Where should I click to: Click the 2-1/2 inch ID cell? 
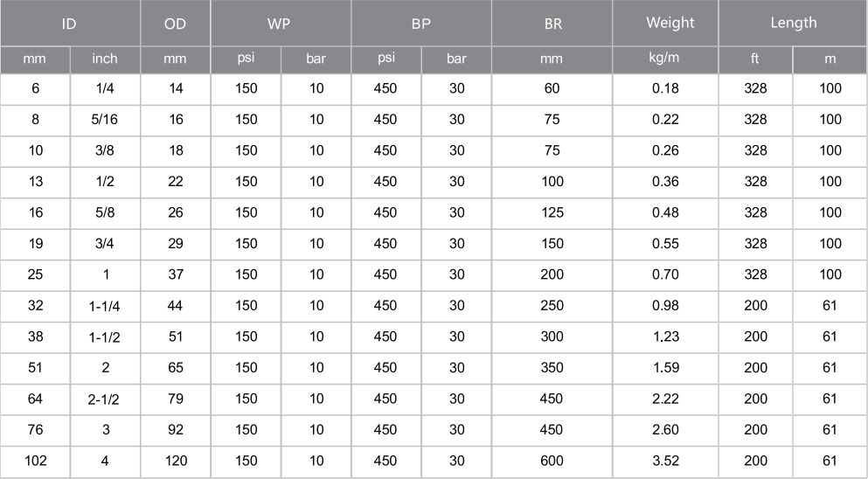coord(105,399)
